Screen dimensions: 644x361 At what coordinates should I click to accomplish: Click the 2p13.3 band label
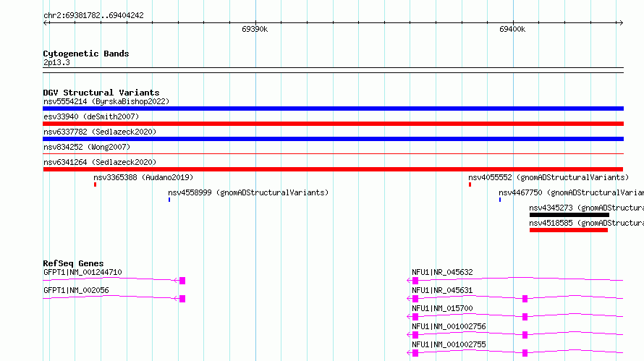(56, 62)
